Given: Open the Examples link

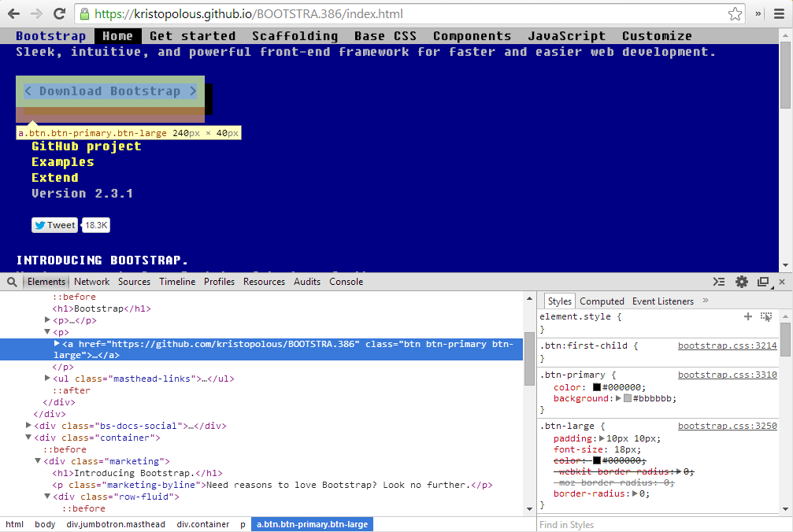Looking at the screenshot, I should tap(63, 162).
